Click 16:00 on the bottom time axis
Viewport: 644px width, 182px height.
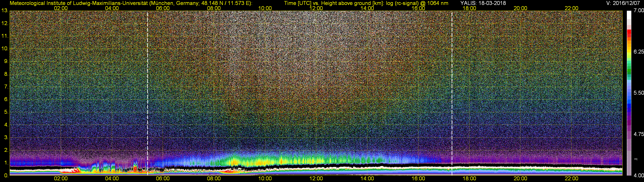[418, 179]
